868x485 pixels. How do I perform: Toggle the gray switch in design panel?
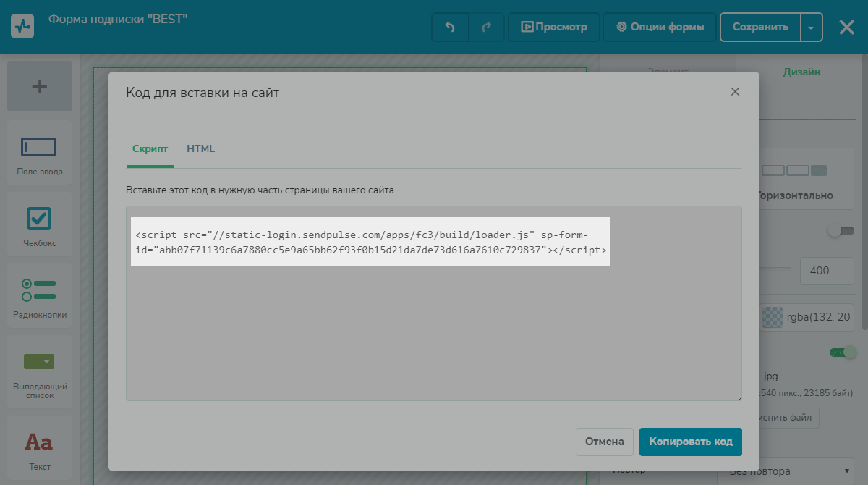point(841,231)
